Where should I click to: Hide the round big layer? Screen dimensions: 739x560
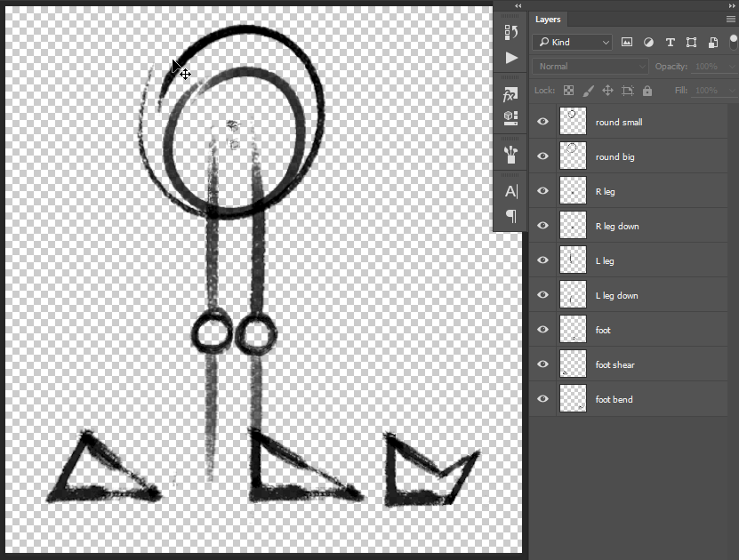click(x=543, y=156)
